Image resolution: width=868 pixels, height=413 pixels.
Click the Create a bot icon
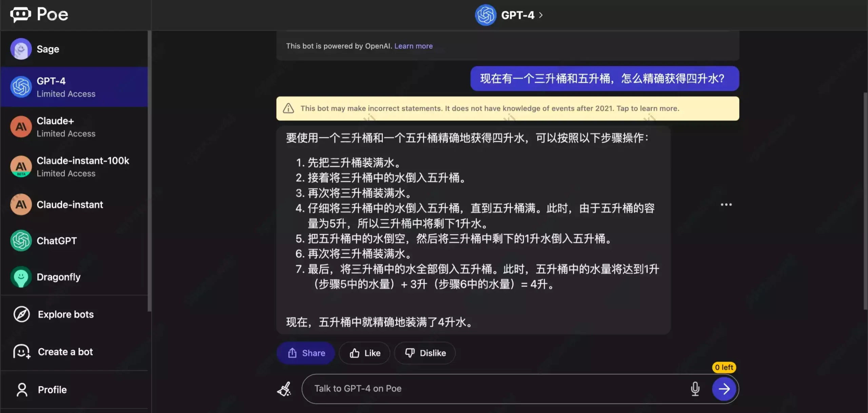click(22, 352)
